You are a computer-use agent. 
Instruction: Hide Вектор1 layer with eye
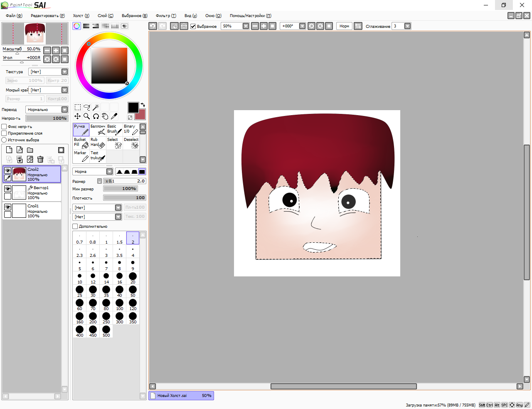[7, 189]
